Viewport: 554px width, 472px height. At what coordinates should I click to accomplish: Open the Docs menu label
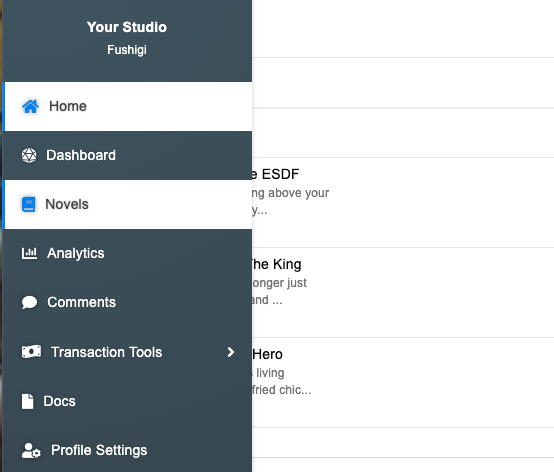(x=59, y=401)
